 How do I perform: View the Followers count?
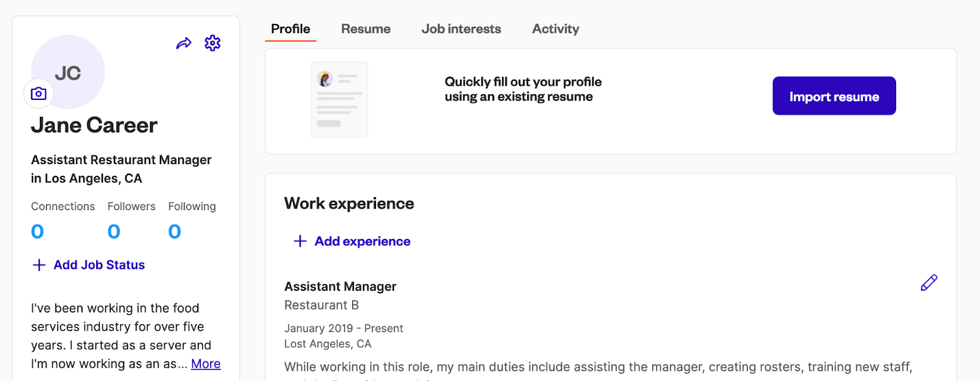coord(114,232)
